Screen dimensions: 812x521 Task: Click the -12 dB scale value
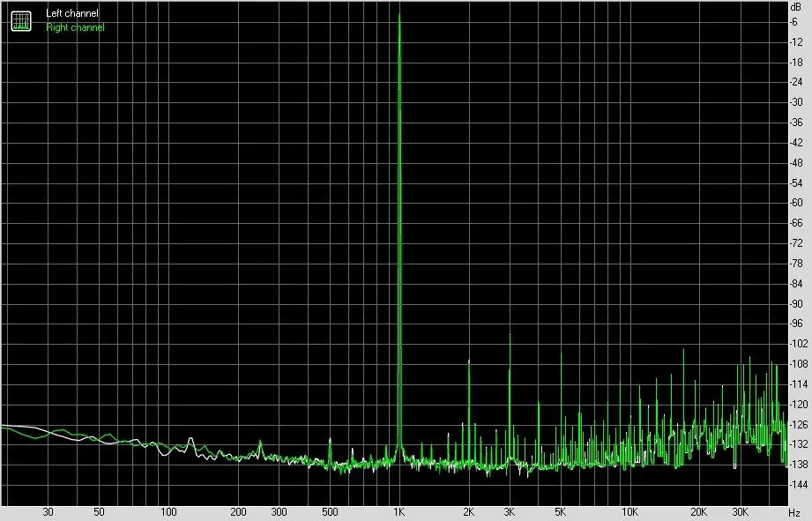(x=796, y=42)
